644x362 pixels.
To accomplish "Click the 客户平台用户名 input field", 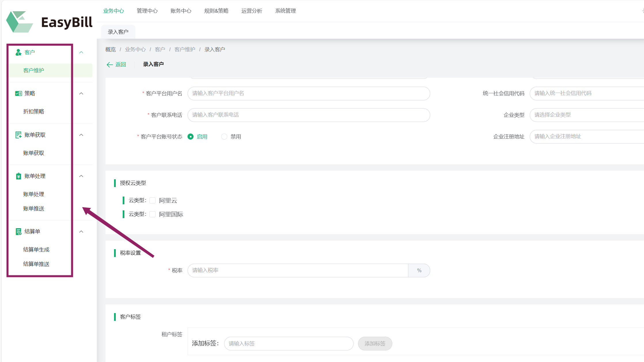I will [308, 94].
